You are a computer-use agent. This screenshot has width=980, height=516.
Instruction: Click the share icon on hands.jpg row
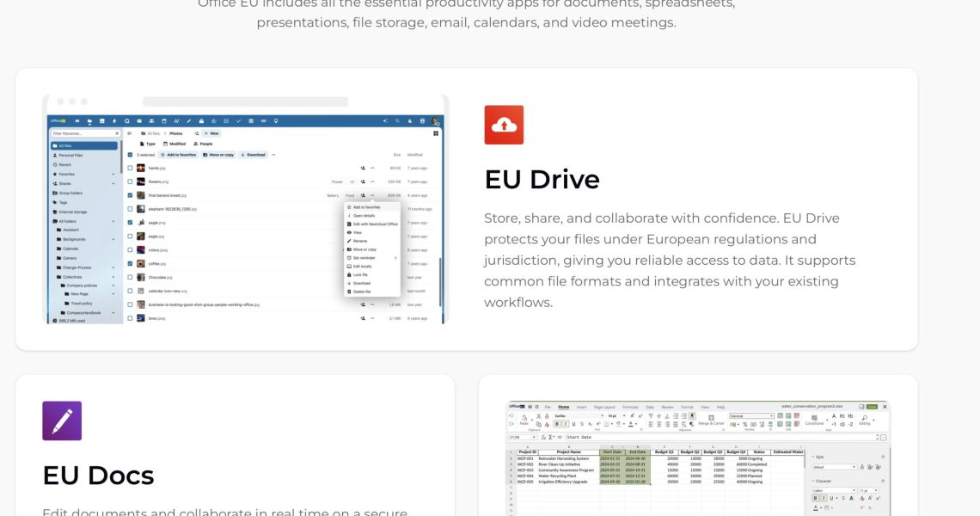(363, 168)
